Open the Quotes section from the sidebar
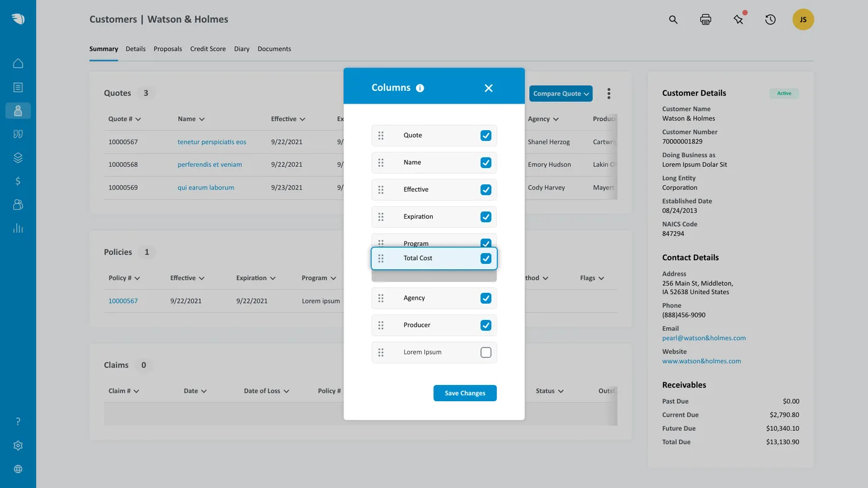Image resolution: width=868 pixels, height=488 pixels. [x=17, y=134]
